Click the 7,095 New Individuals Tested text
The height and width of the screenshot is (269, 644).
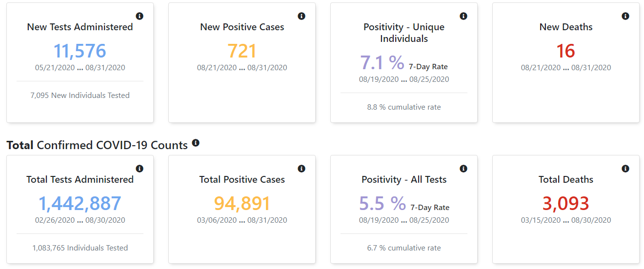80,96
